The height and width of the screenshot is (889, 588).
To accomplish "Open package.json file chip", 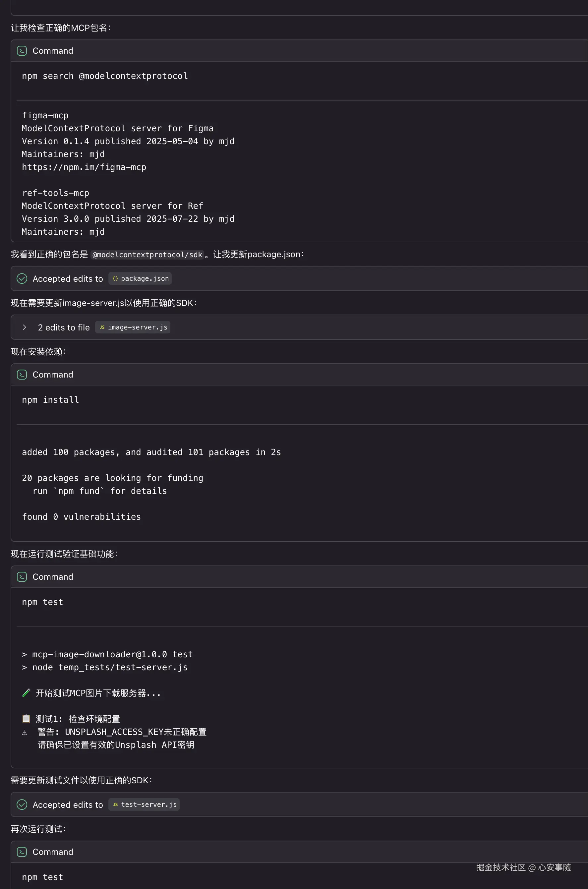I will (145, 278).
